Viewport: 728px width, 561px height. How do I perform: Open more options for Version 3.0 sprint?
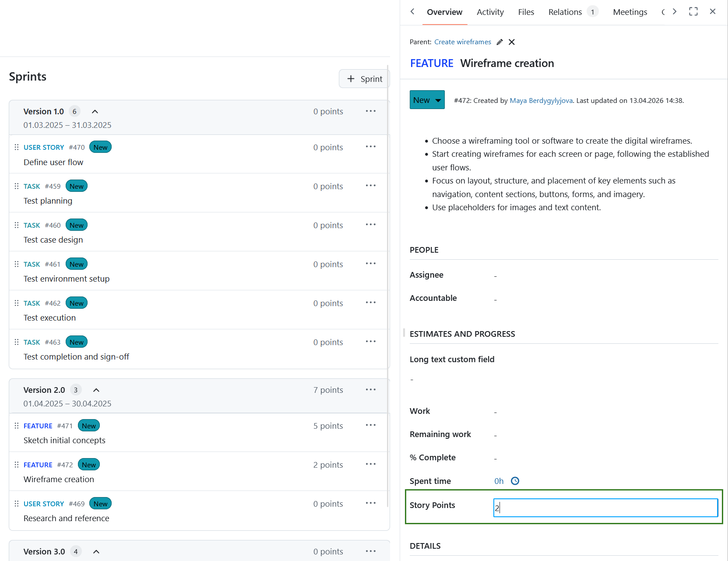(370, 551)
